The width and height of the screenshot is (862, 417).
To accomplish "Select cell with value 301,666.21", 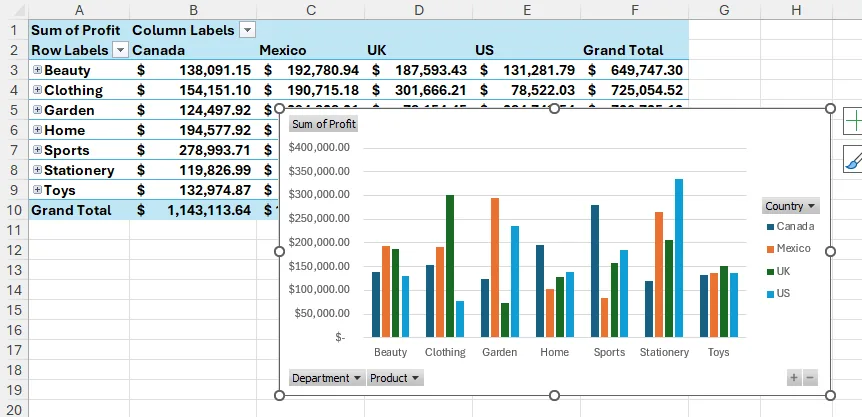I will pyautogui.click(x=418, y=90).
